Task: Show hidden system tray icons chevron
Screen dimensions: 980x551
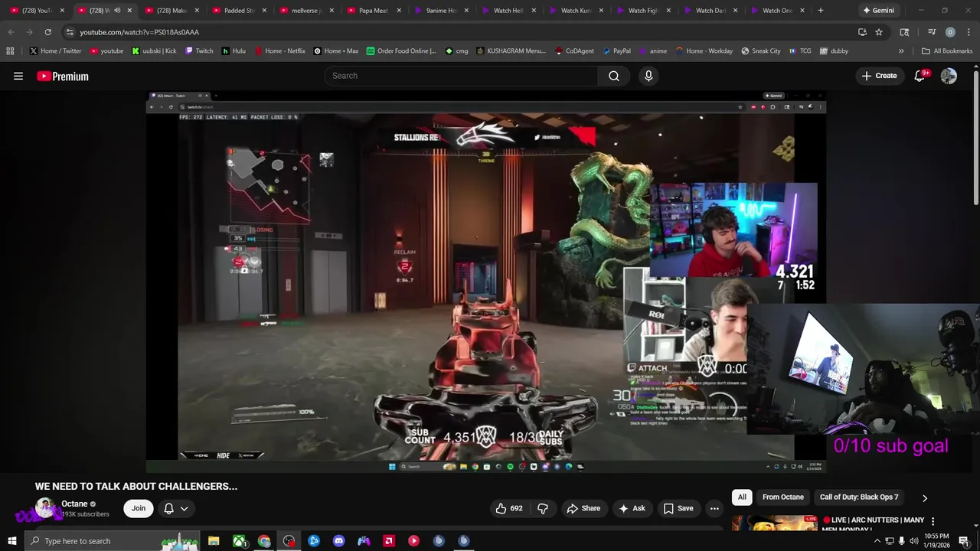Action: tap(877, 541)
